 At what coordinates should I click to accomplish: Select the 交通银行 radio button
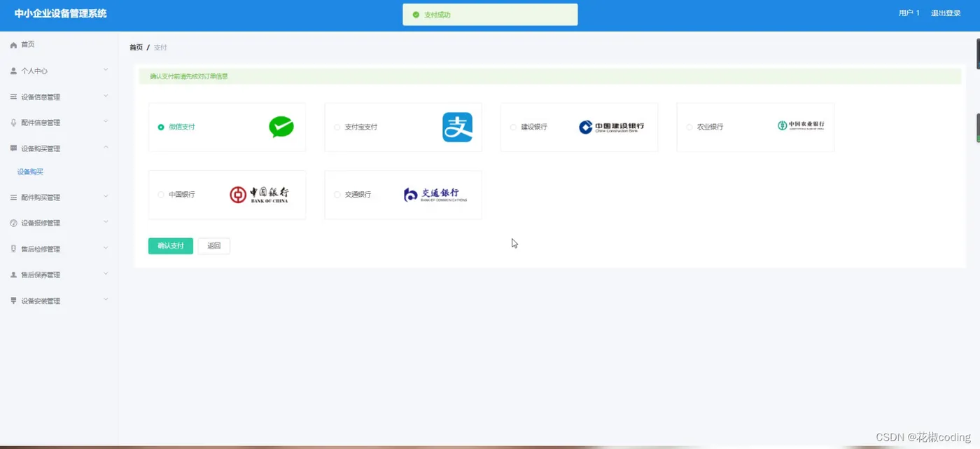pyautogui.click(x=337, y=195)
